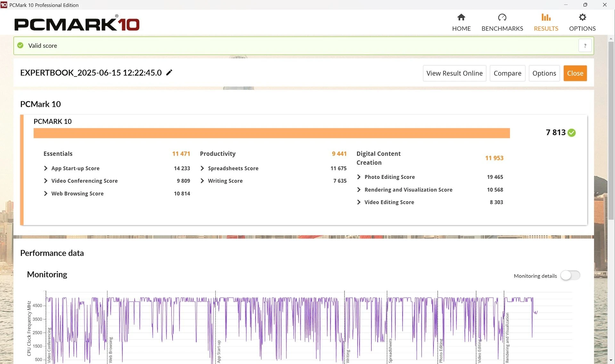
Task: Click the Photo Editing marker in chart
Action: coord(441,351)
